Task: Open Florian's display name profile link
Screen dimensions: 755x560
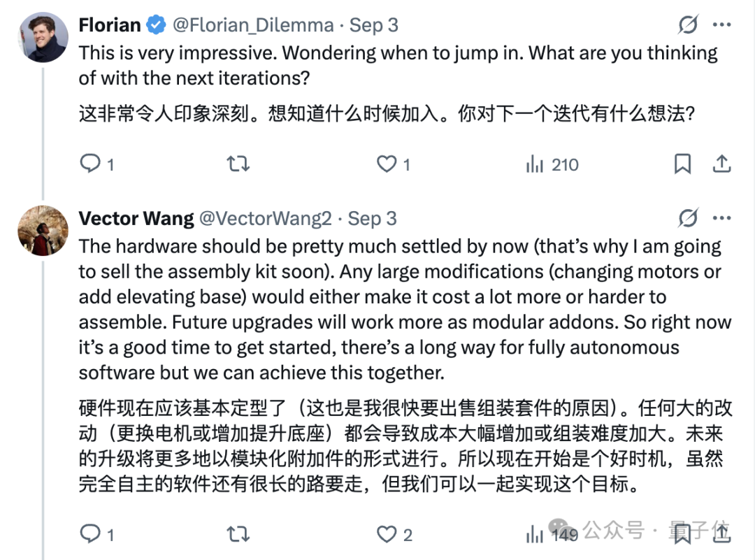Action: [x=110, y=25]
